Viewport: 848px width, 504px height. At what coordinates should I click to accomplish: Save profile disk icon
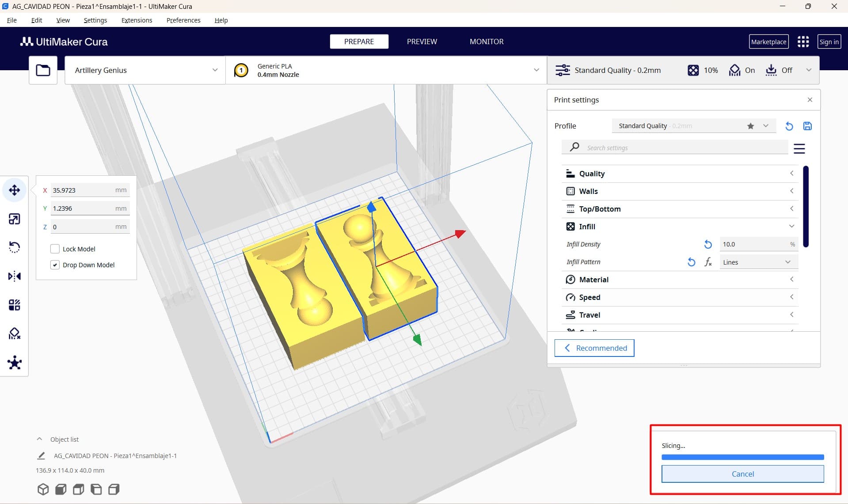[x=807, y=126]
